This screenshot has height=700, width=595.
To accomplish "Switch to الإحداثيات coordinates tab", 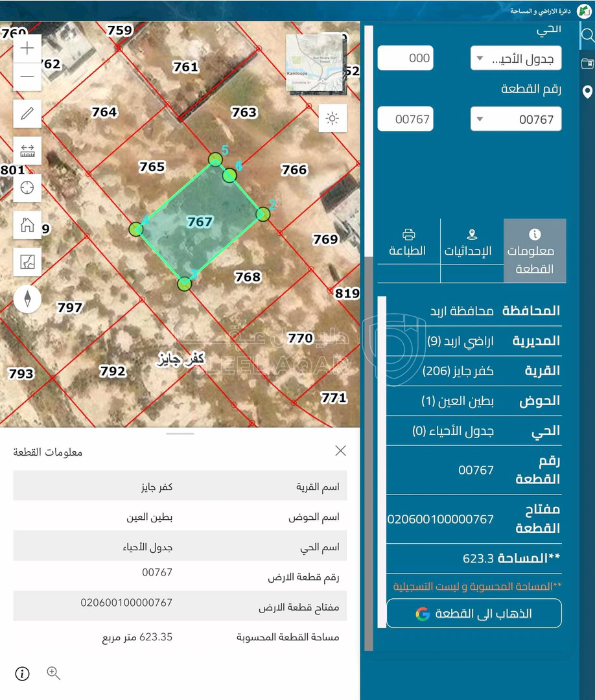I will tap(472, 243).
